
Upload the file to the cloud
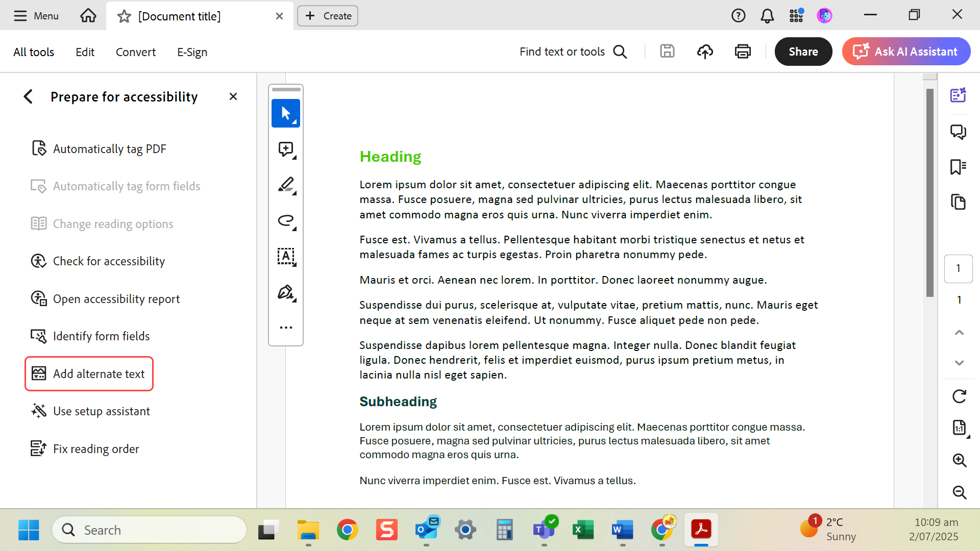[705, 52]
